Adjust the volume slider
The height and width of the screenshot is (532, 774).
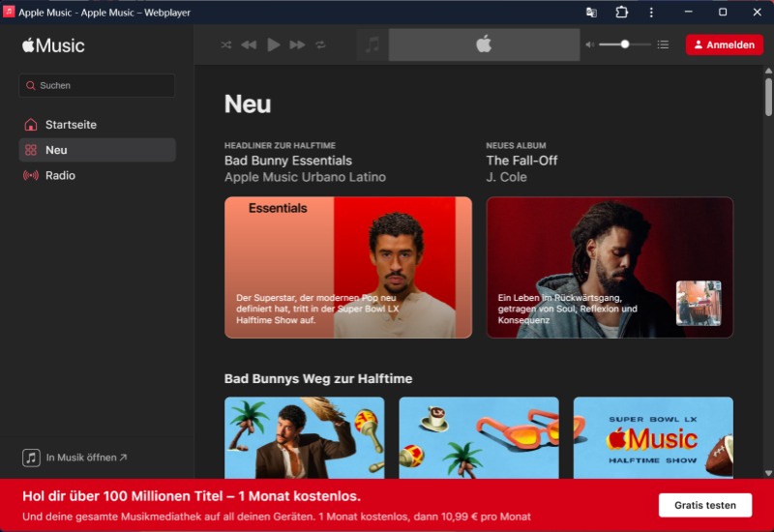tap(625, 44)
